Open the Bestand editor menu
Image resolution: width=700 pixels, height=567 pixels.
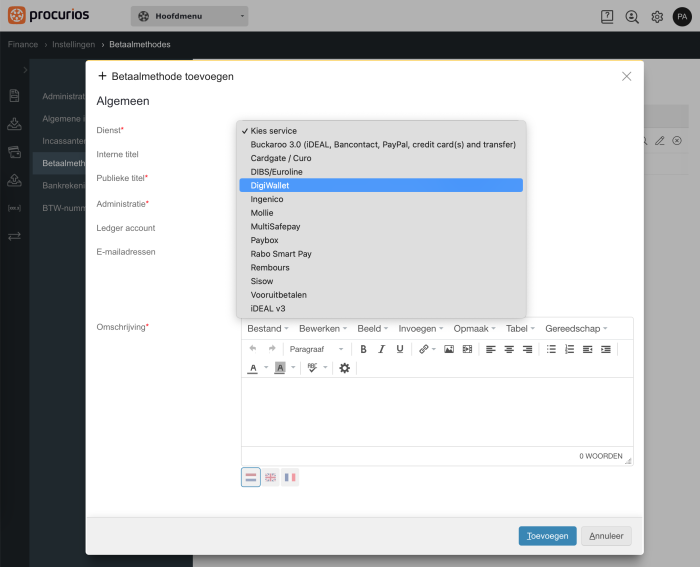[x=268, y=329]
